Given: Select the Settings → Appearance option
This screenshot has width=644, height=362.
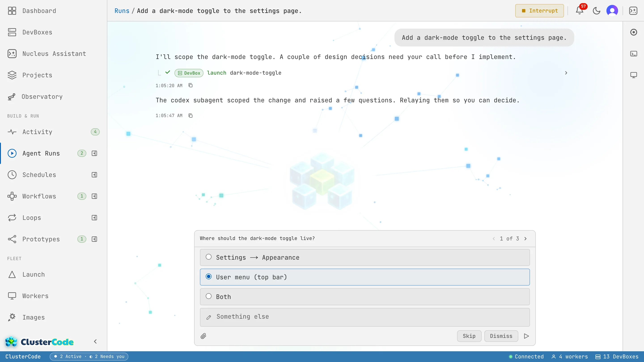Looking at the screenshot, I should point(365,257).
